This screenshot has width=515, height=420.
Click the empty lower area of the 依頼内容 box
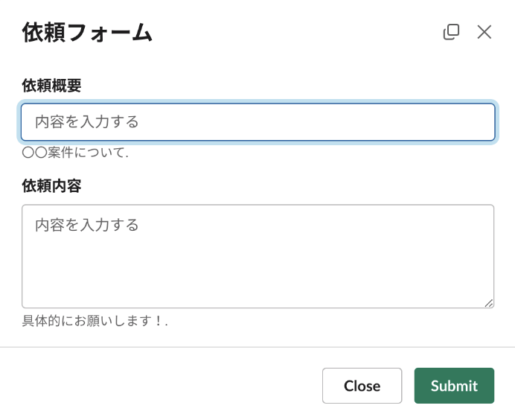pyautogui.click(x=257, y=276)
